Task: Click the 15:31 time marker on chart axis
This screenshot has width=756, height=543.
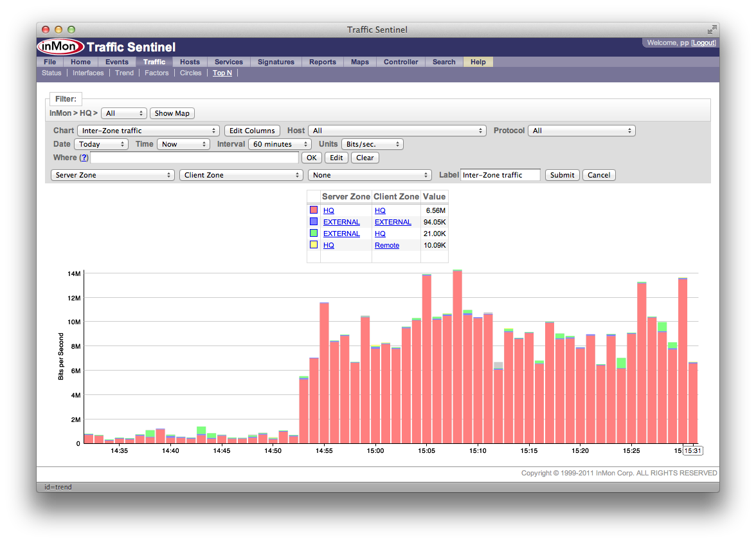Action: click(x=693, y=451)
